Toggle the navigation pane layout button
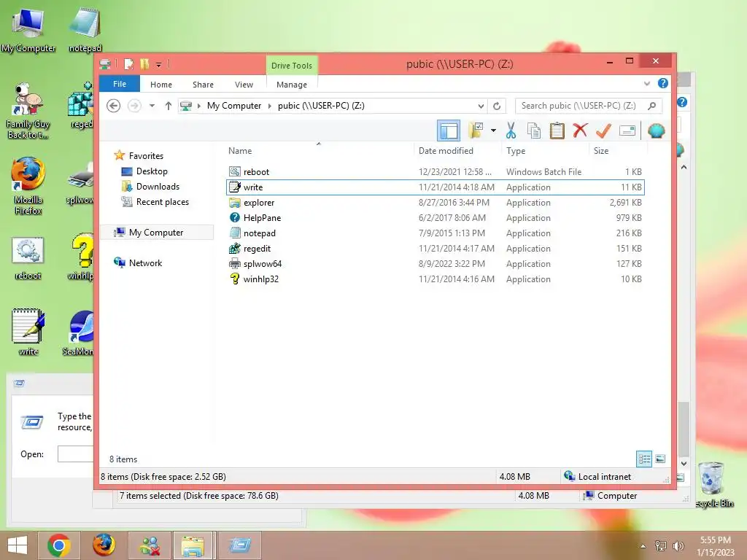Viewport: 747px width, 560px height. [x=449, y=131]
